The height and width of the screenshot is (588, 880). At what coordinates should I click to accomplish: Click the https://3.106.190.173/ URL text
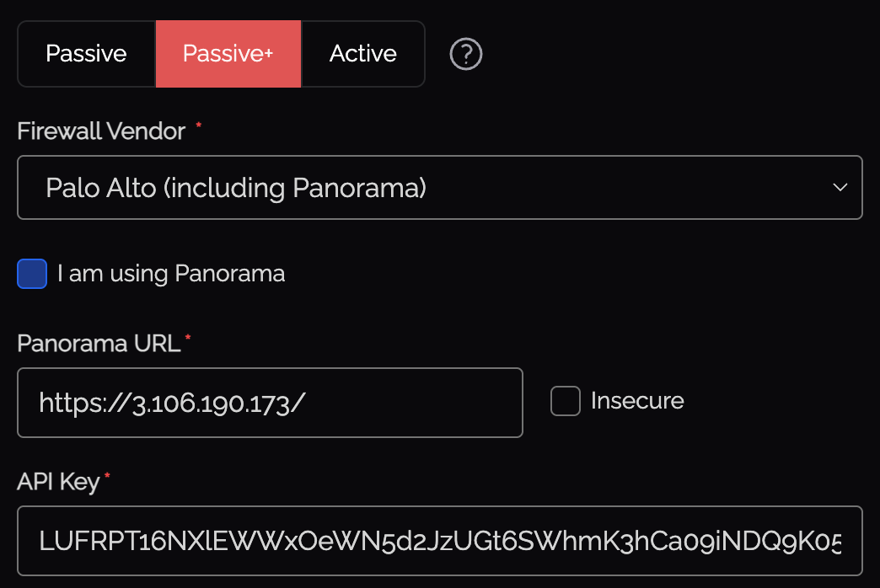point(171,403)
